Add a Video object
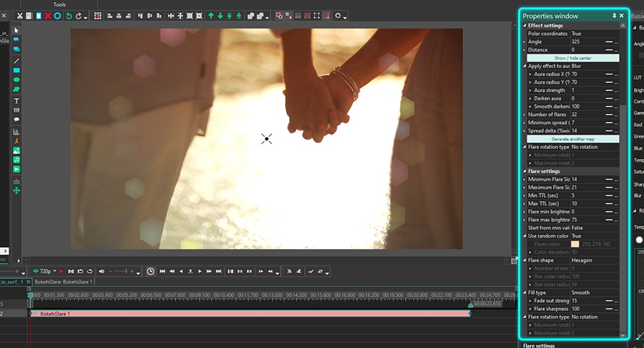 [16, 169]
